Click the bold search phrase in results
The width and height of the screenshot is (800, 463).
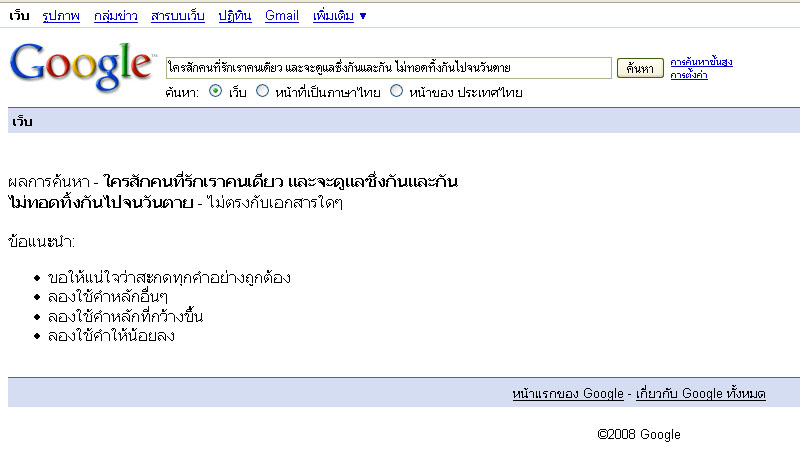(x=233, y=192)
